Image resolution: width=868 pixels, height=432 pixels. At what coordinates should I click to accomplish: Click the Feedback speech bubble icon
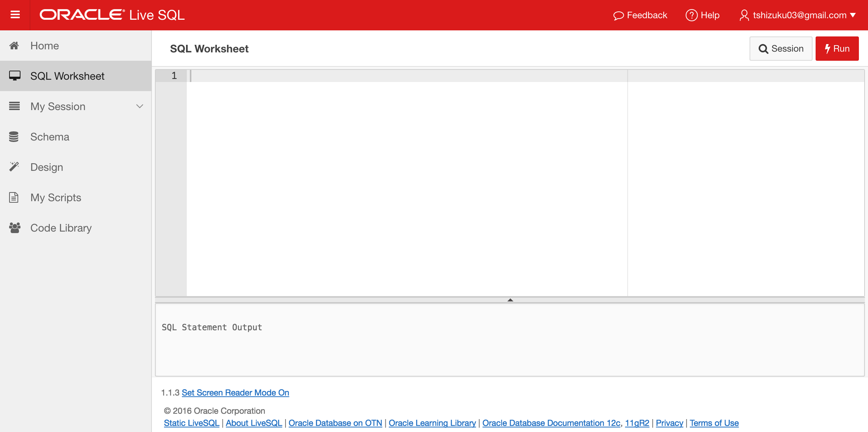point(619,15)
